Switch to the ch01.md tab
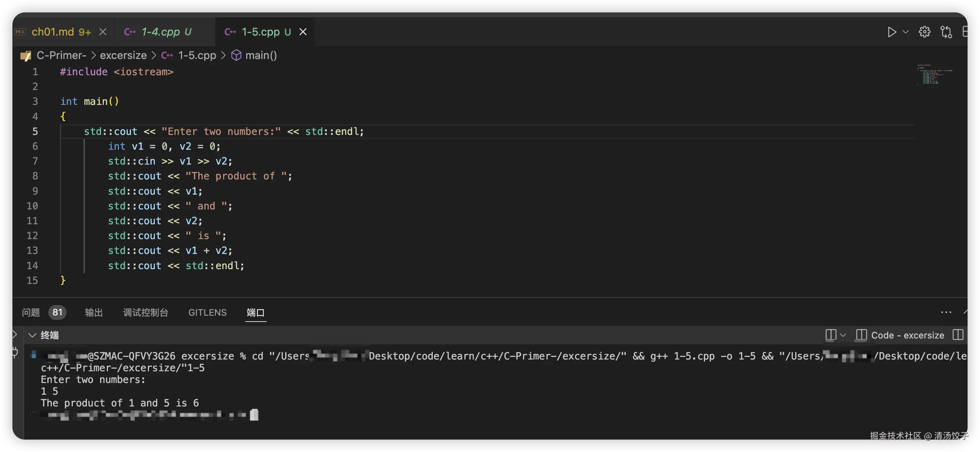This screenshot has width=980, height=452. (x=53, y=32)
